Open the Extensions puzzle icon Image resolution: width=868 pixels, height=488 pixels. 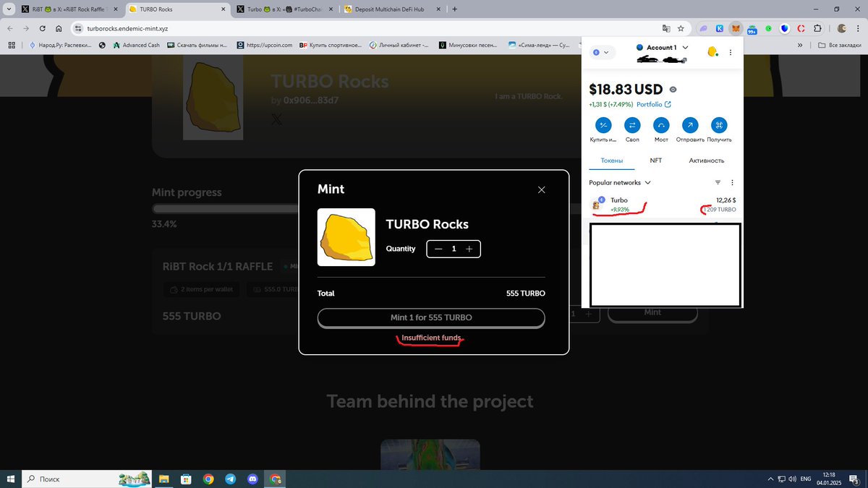pyautogui.click(x=817, y=28)
